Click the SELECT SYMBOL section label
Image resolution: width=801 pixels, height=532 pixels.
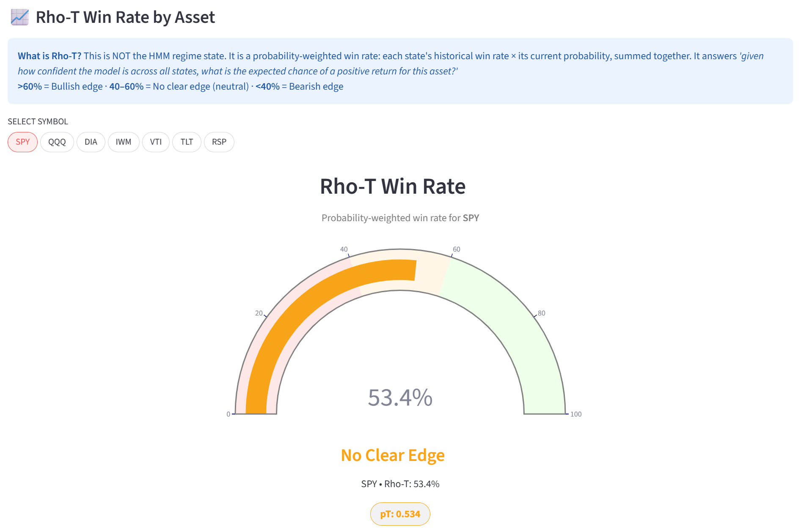(38, 121)
